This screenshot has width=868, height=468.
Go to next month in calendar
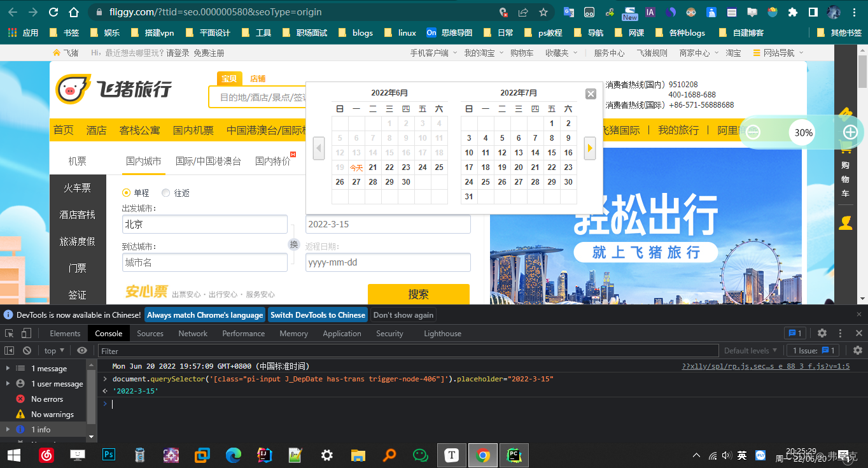(x=590, y=148)
